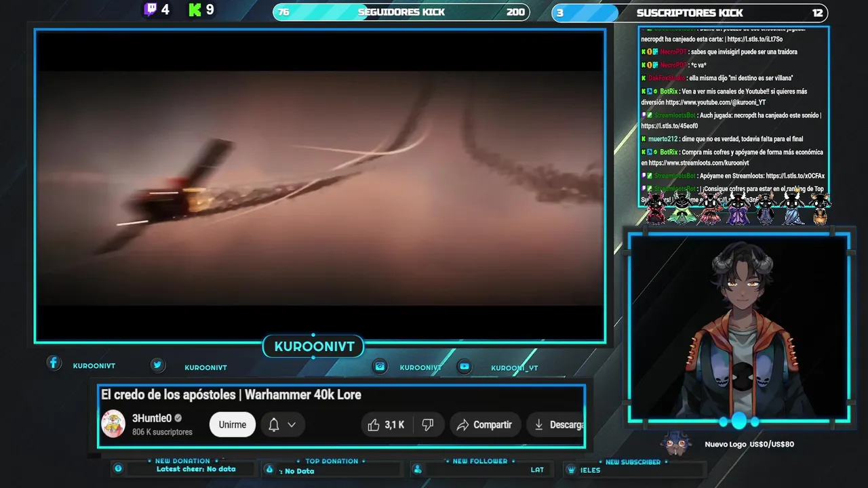Click the Kick badge next to muerto212
This screenshot has height=488, width=868.
(x=644, y=139)
